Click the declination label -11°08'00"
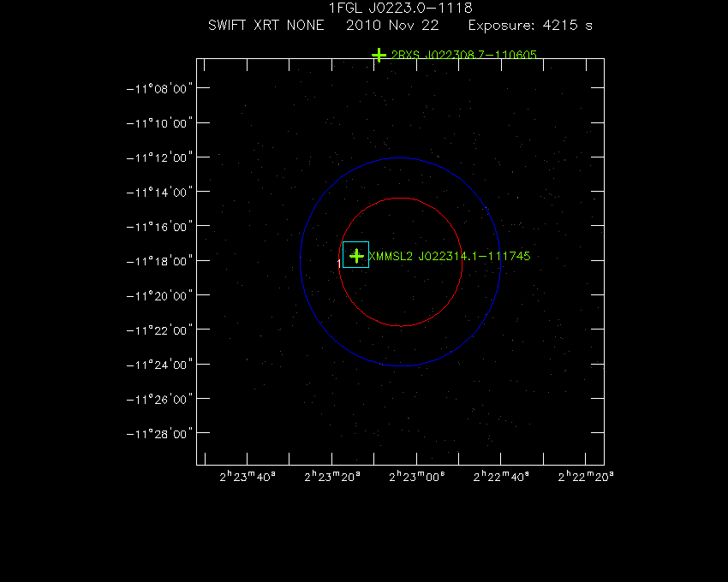This screenshot has width=728, height=582. click(x=159, y=89)
